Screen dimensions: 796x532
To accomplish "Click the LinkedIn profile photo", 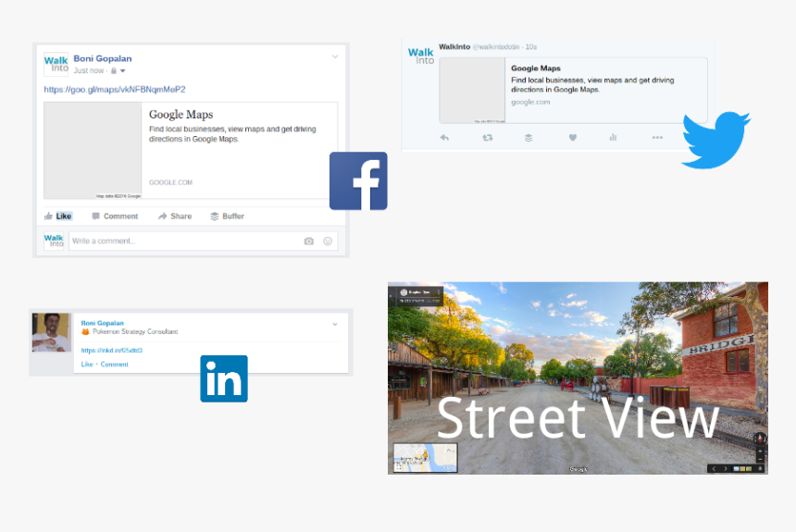I will (x=51, y=332).
